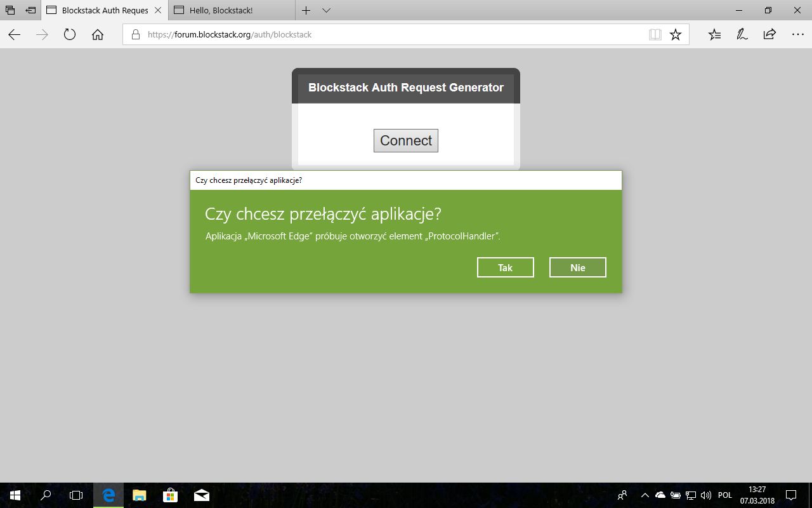Open the tab preview chevron
The image size is (812, 508).
point(326,10)
